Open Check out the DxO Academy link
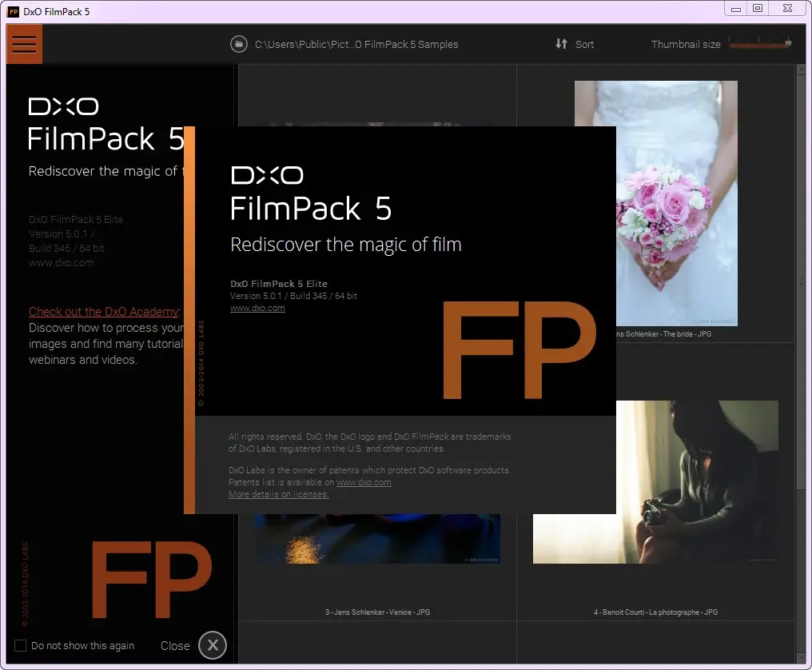The height and width of the screenshot is (670, 812). coord(104,312)
